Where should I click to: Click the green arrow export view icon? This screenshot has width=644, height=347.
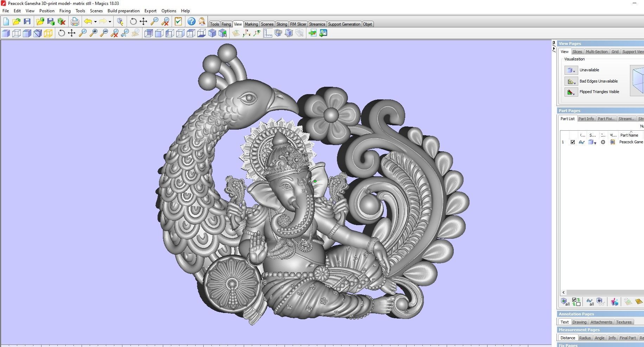312,33
